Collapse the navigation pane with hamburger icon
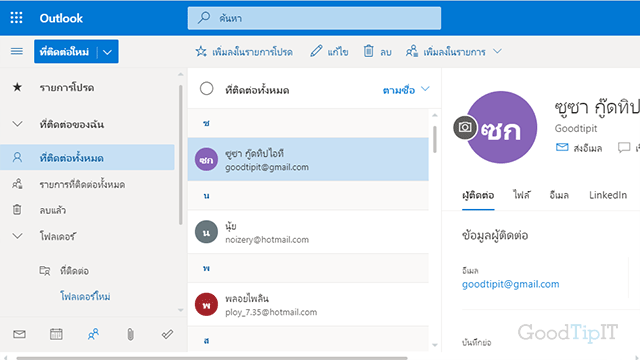Screen dimensions: 640x360 [x=17, y=51]
